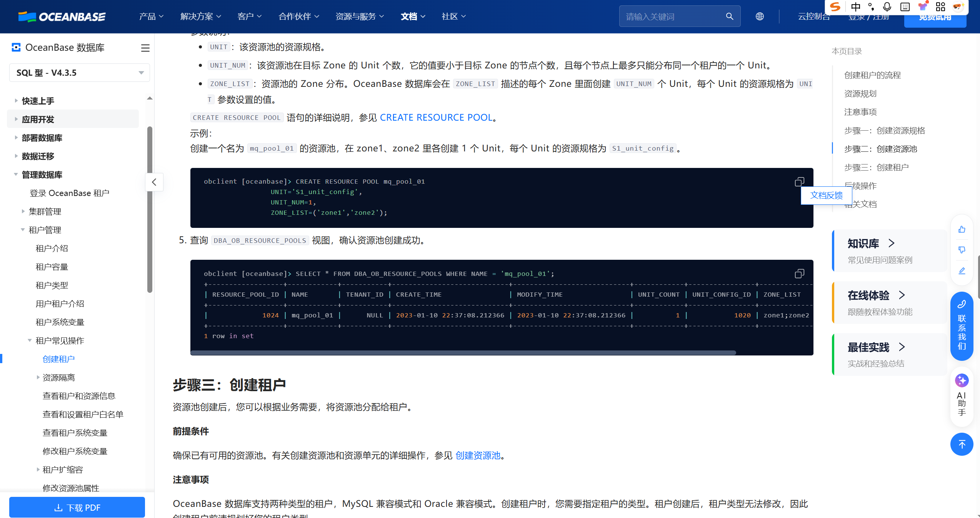The height and width of the screenshot is (518, 980).
Task: Expand the 部署数据库 tree section
Action: pos(16,138)
